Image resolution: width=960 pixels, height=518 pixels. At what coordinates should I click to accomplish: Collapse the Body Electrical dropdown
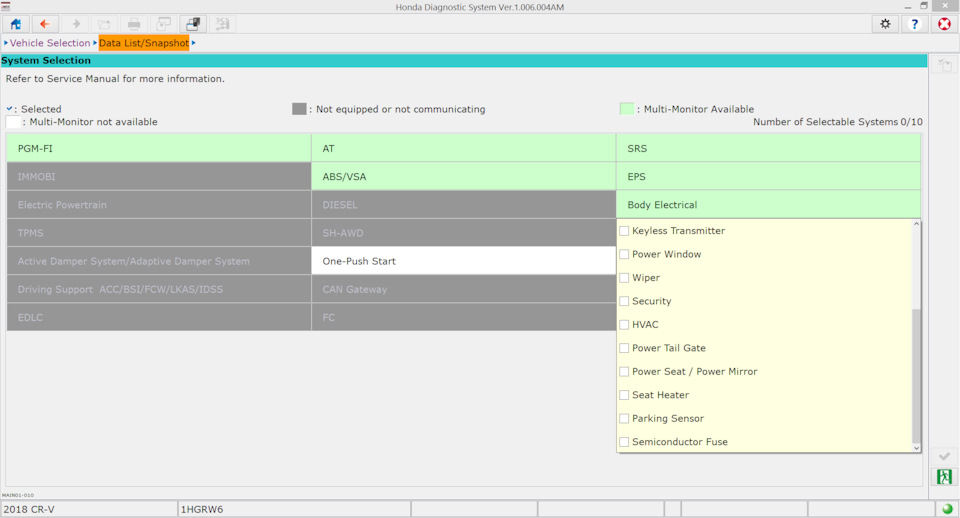coord(768,205)
